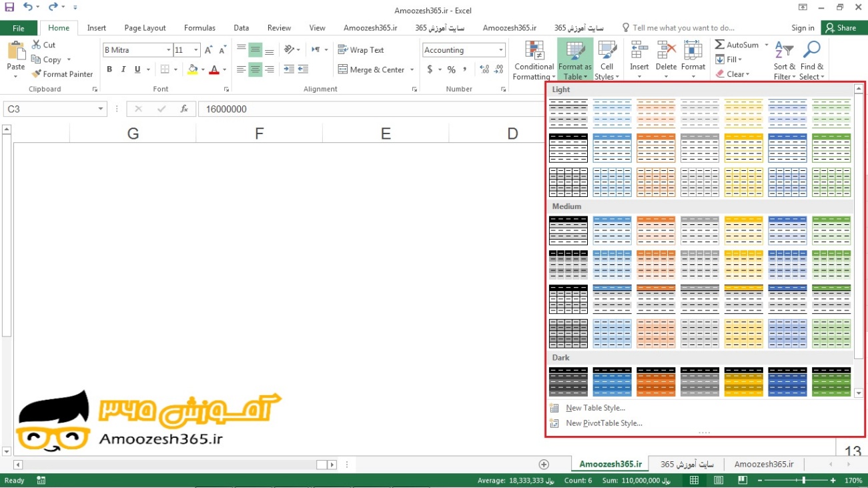Increase font size with the larger A icon
Screen dimensions: 868x488
[209, 50]
